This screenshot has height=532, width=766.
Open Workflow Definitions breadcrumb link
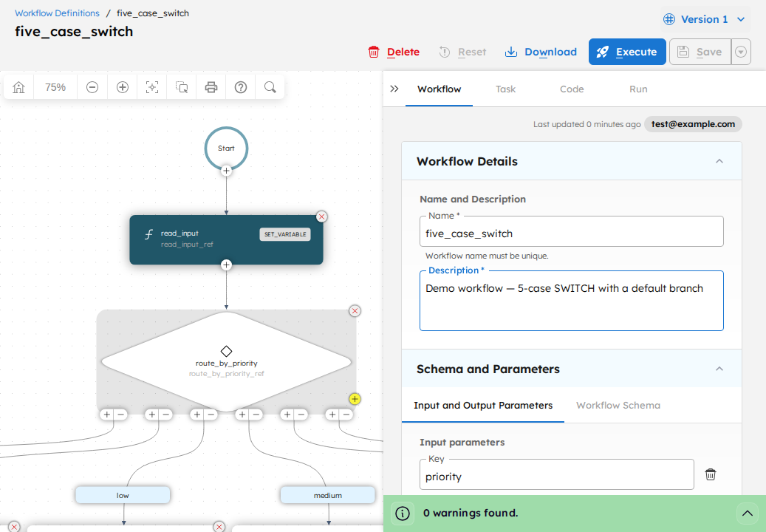[57, 13]
